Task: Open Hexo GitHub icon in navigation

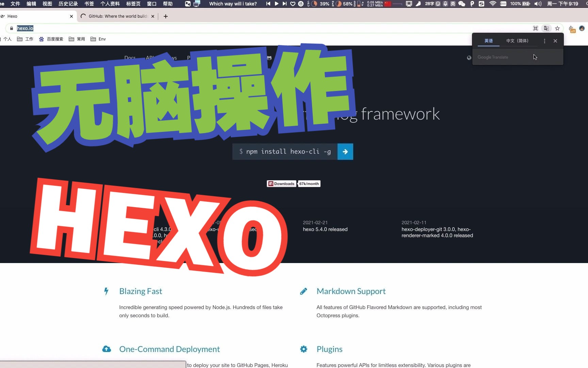Action: coord(269,58)
